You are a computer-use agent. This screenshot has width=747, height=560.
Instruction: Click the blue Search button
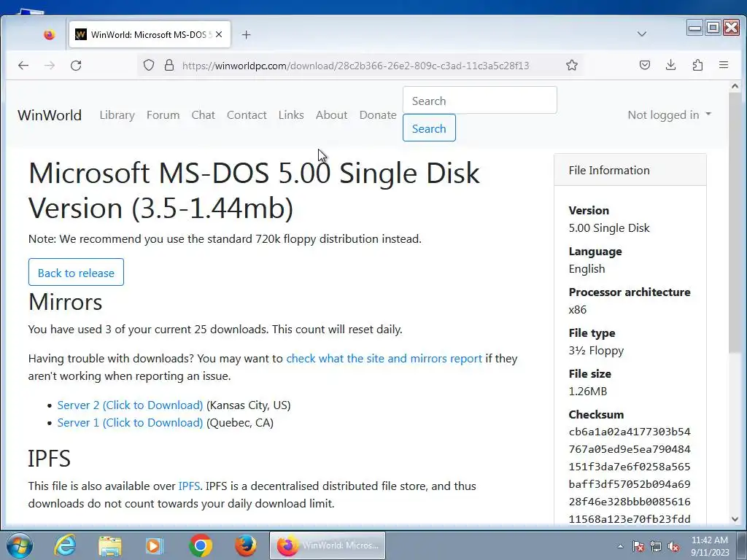(429, 128)
